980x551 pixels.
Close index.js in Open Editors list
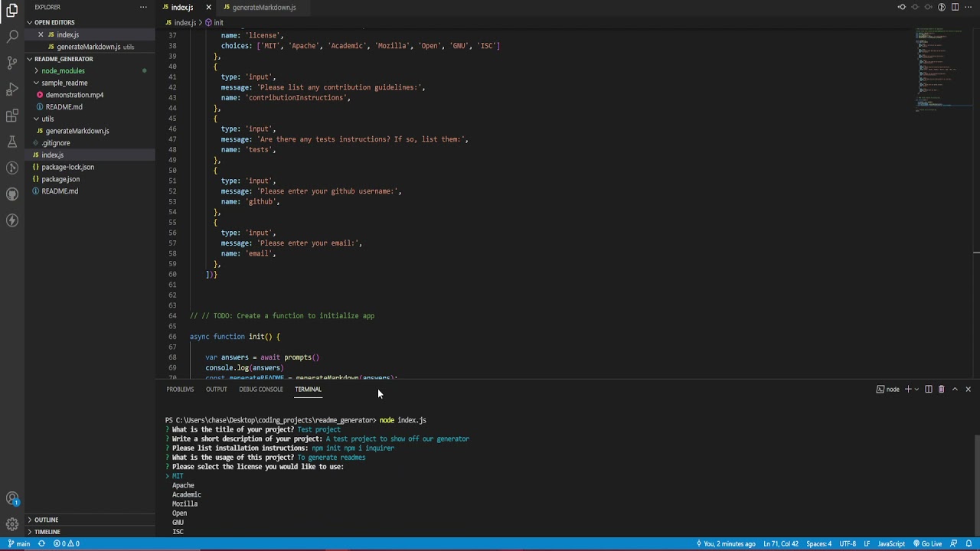[41, 34]
